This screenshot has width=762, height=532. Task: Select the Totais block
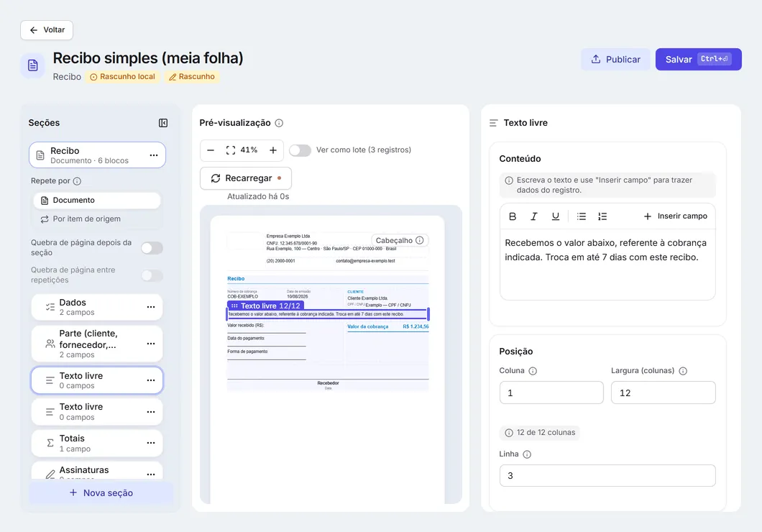97,443
